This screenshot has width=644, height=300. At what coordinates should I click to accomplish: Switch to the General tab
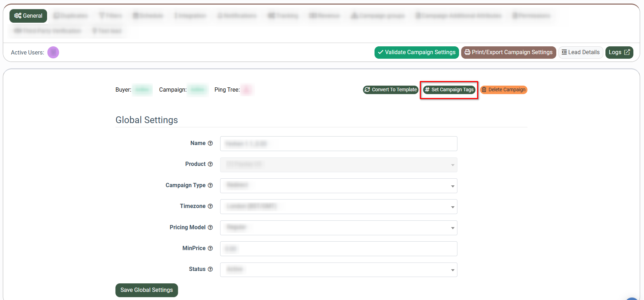pyautogui.click(x=28, y=16)
